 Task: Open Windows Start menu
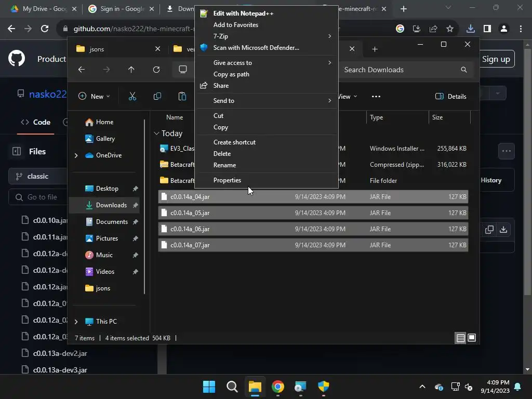click(209, 386)
